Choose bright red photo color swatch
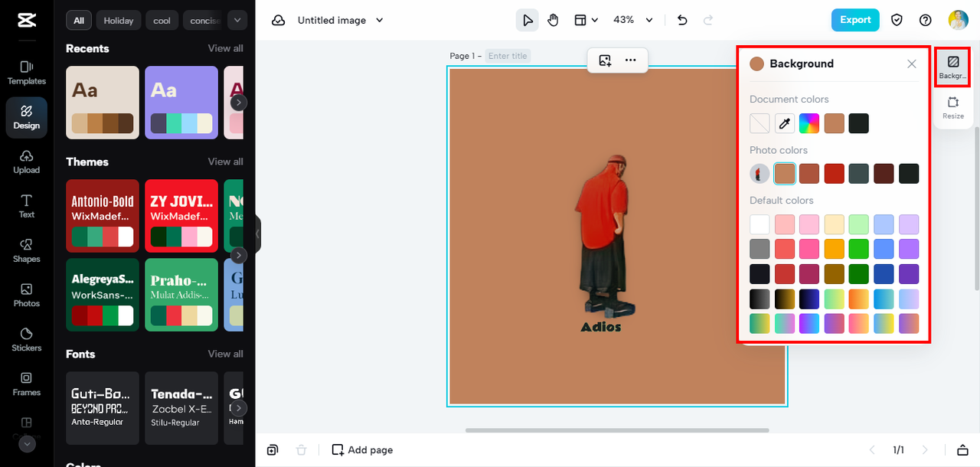Screen dimensions: 980x467 click(x=834, y=174)
